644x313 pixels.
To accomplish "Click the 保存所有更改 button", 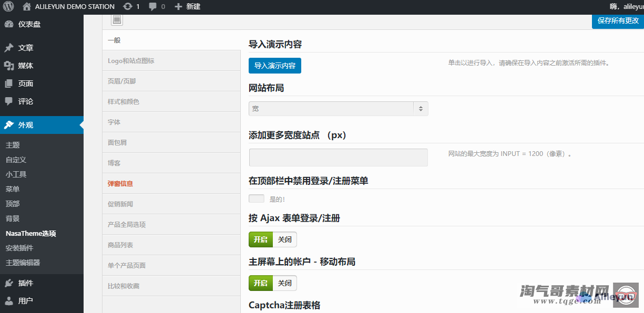I will coord(618,21).
